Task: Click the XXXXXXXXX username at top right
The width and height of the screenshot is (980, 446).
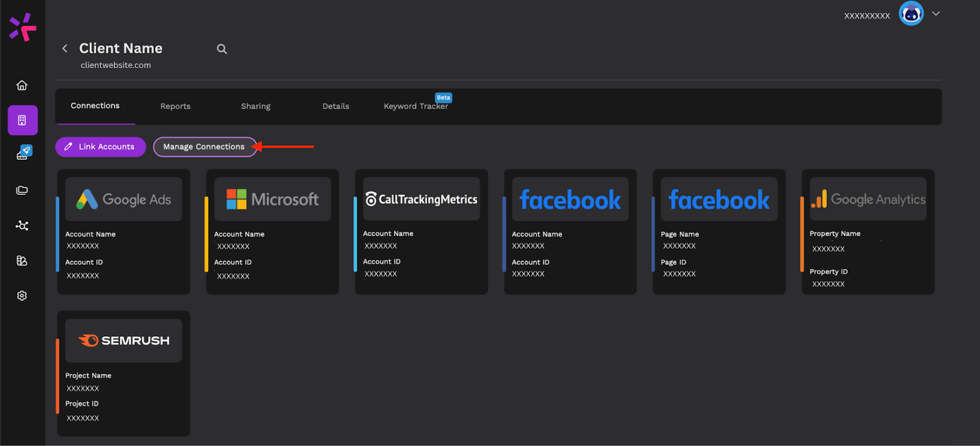Action: pos(867,16)
